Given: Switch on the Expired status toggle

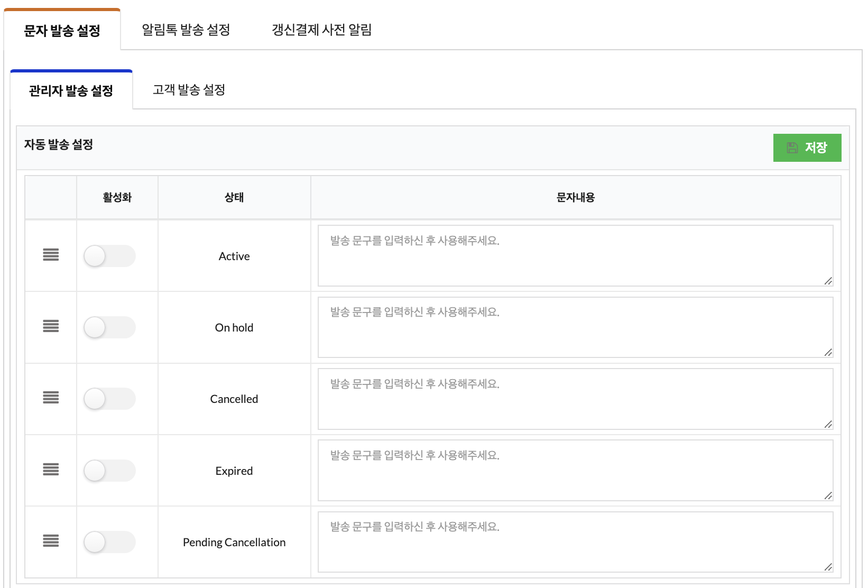Looking at the screenshot, I should (x=109, y=471).
